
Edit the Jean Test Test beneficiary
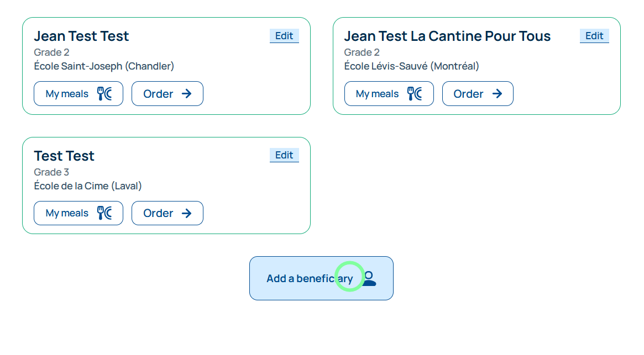(x=284, y=36)
